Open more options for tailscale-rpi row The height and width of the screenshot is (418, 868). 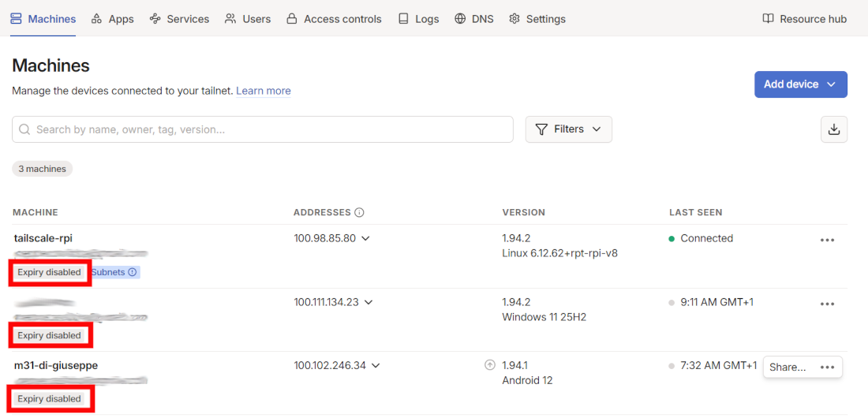[x=827, y=240]
